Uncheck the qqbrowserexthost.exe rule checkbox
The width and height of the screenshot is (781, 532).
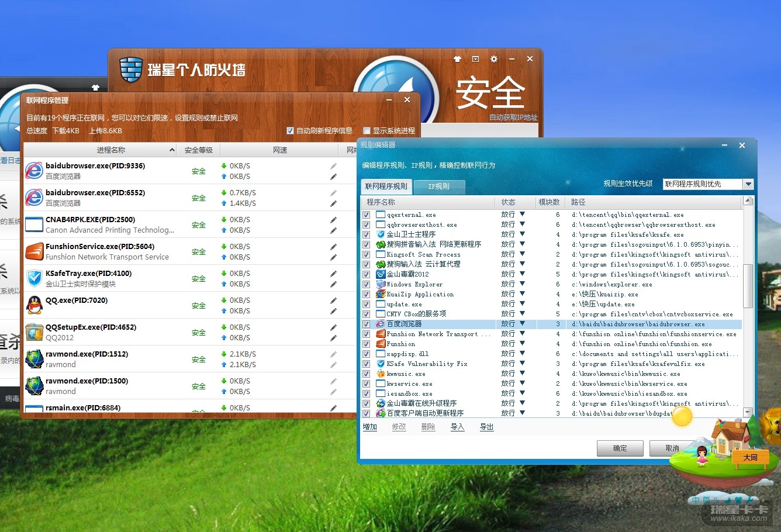pos(366,224)
